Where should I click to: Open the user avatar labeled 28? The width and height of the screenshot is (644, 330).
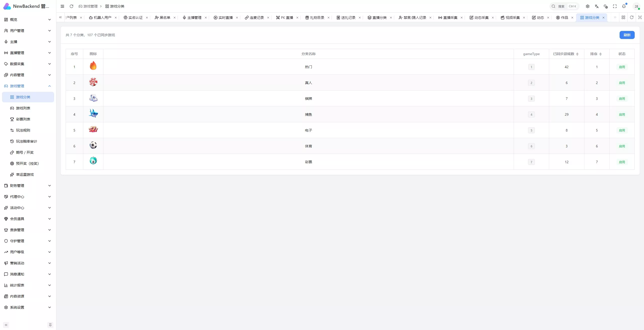pyautogui.click(x=636, y=6)
